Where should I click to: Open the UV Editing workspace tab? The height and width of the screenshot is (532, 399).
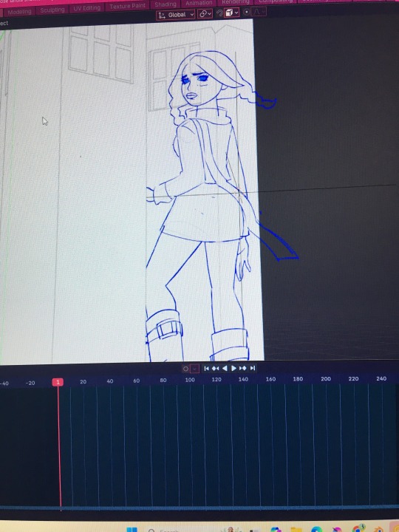(x=87, y=8)
